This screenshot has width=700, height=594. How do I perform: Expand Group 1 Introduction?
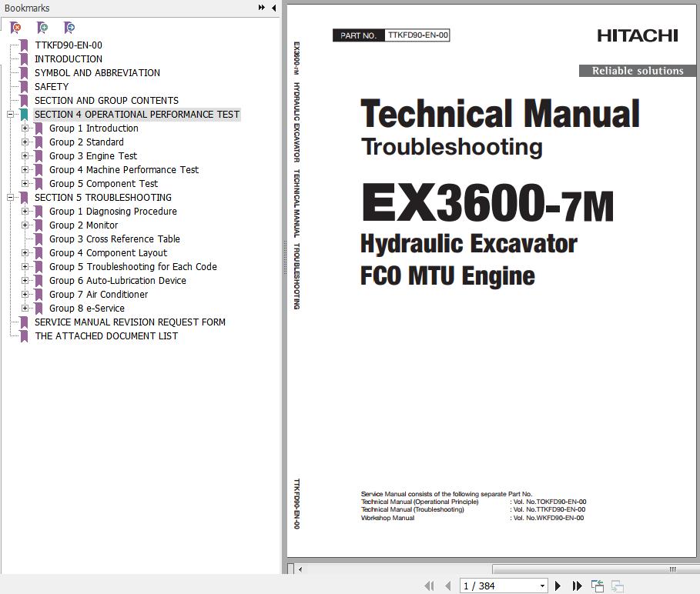[x=25, y=128]
